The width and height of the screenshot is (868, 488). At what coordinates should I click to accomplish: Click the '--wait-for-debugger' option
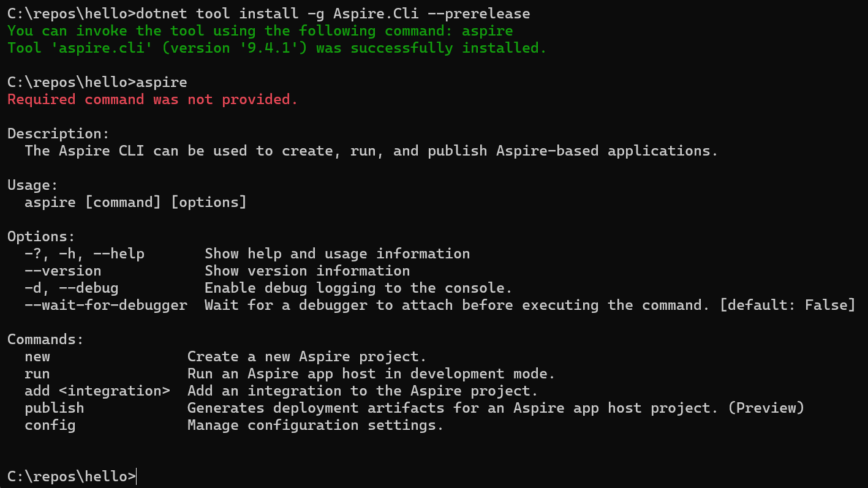(106, 306)
